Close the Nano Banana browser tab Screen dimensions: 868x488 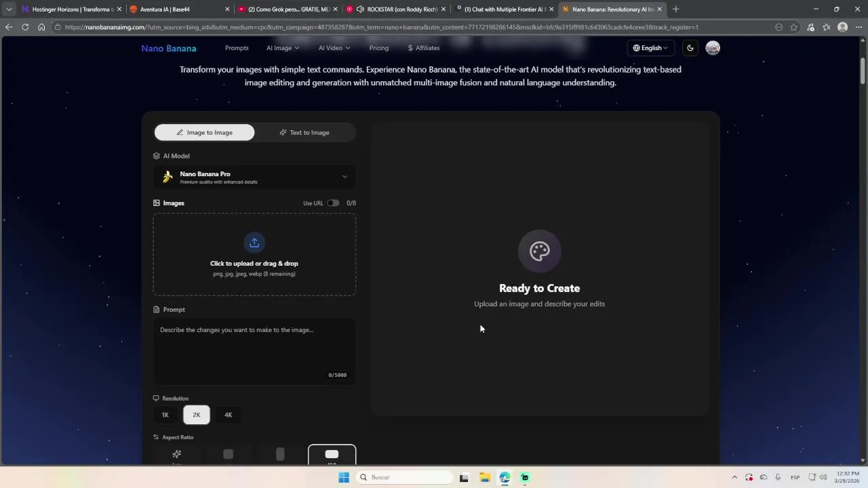[x=659, y=9]
